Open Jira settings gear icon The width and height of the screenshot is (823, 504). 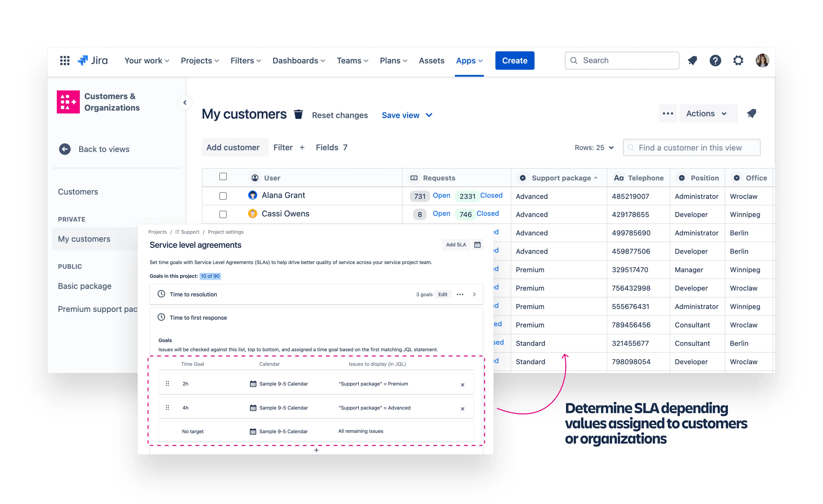(x=738, y=60)
